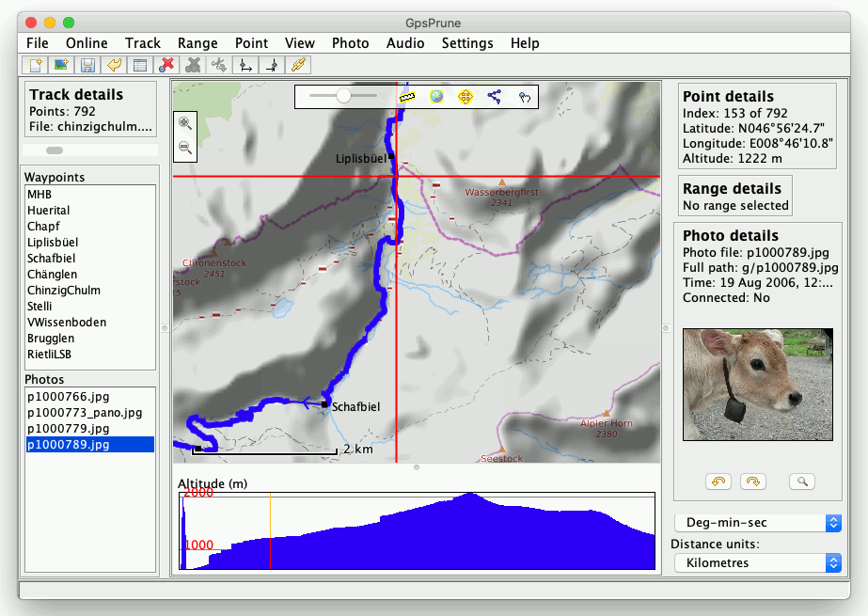Toggle autopan using the yellow arrows icon

(465, 96)
